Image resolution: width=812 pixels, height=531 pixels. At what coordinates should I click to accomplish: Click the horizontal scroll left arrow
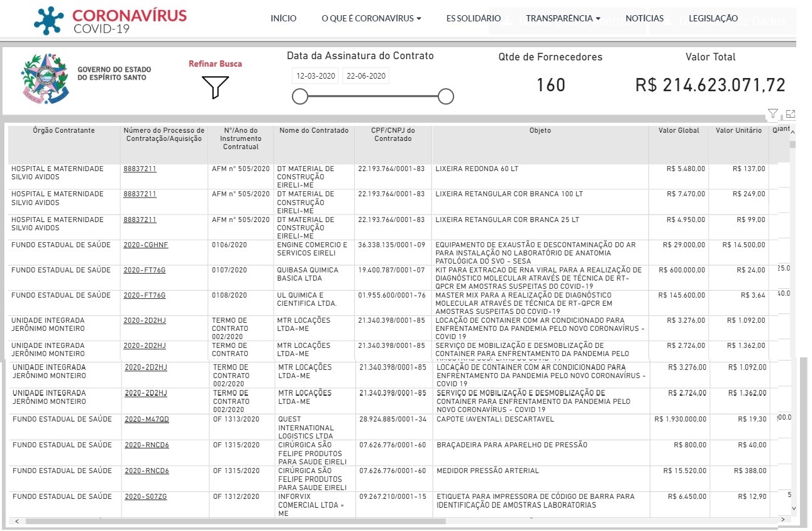(16, 521)
